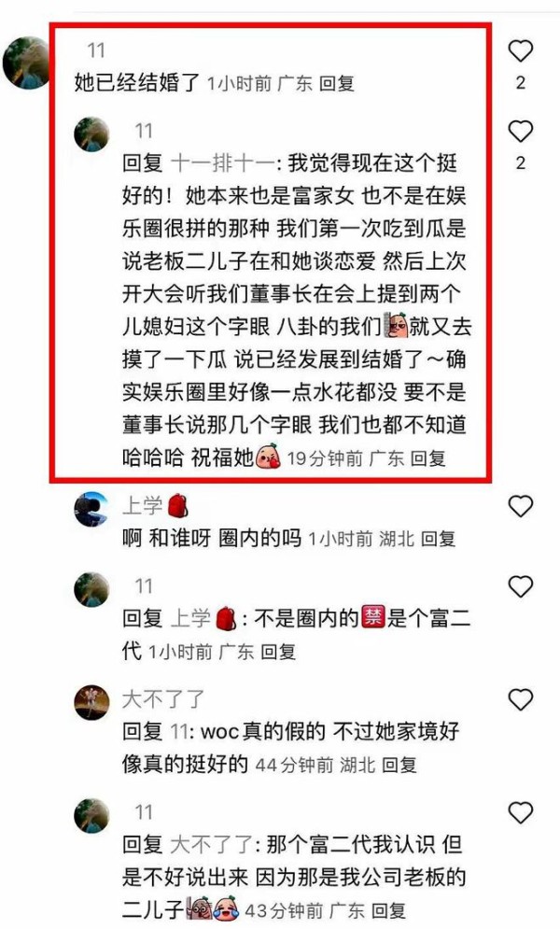Open username 大不了了 above woc comment
The image size is (560, 929).
click(163, 699)
